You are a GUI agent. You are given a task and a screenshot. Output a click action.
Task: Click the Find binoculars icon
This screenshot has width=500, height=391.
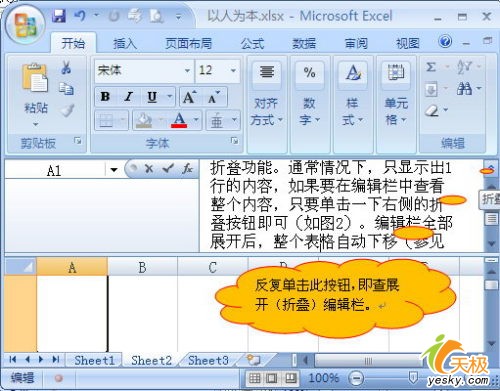click(x=464, y=88)
